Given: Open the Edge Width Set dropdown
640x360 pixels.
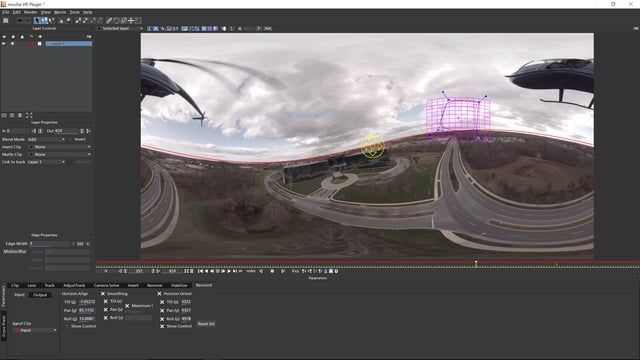Looking at the screenshot, I should [x=82, y=244].
